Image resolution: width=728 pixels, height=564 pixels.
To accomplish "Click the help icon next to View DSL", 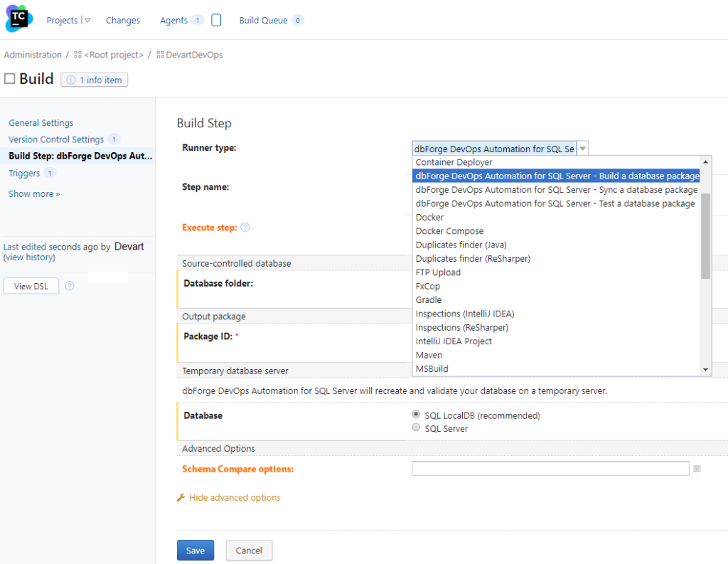I will (x=69, y=286).
